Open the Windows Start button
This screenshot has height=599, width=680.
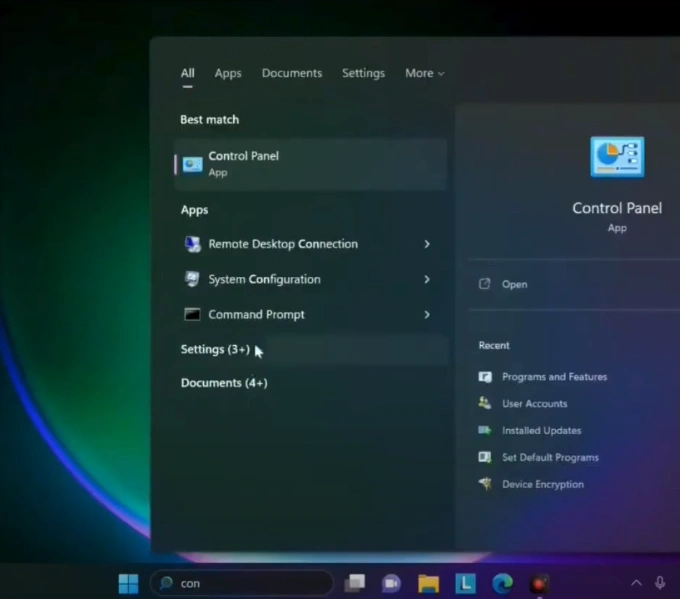tap(128, 584)
